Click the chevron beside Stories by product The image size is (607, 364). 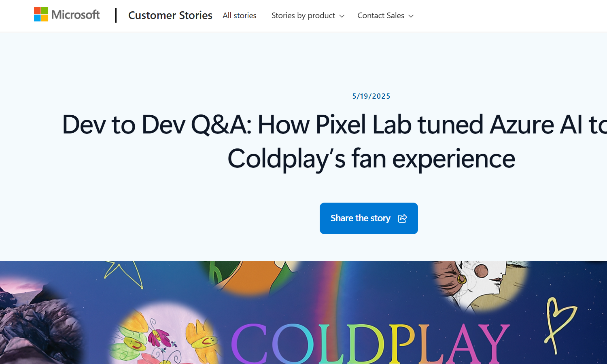tap(342, 16)
